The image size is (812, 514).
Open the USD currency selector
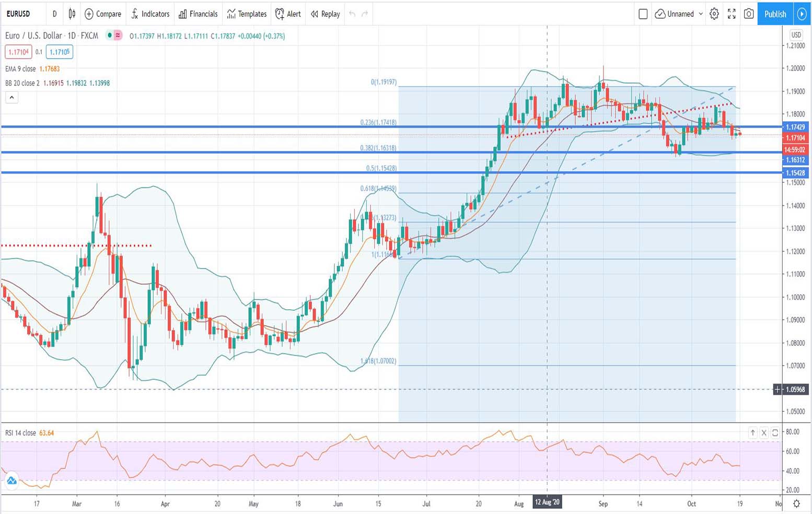pos(796,35)
